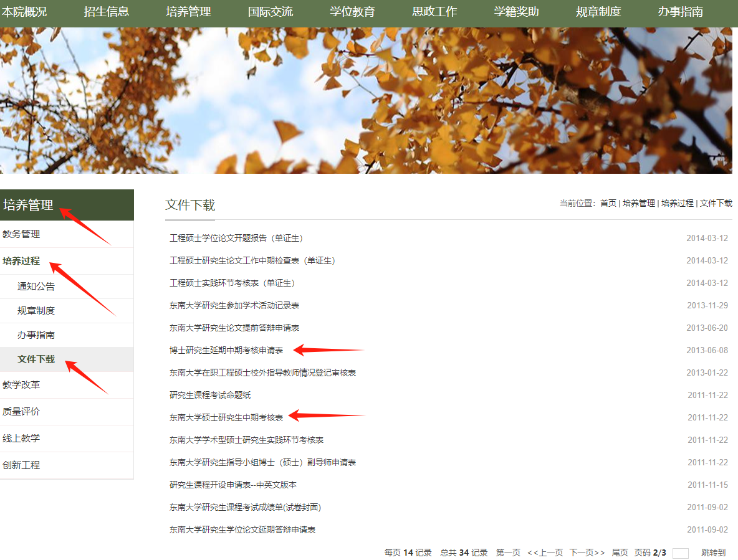Screen dimensions: 738x560
Task: Jump to the last page via 尾页
Action: (620, 553)
